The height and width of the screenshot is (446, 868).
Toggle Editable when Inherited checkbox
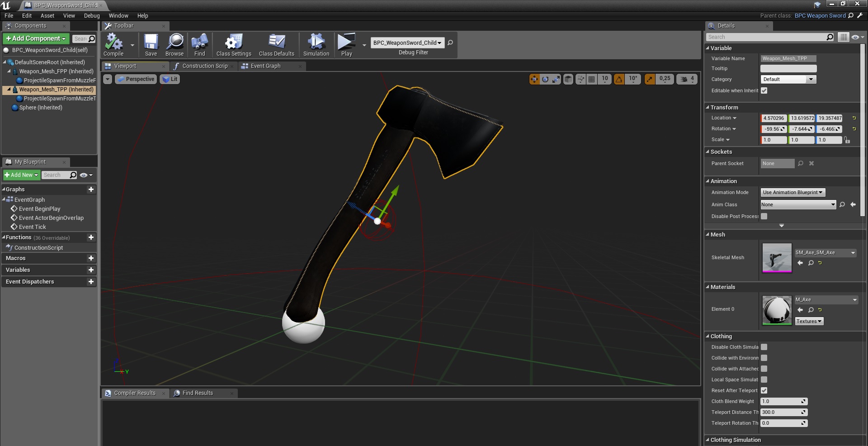point(764,90)
